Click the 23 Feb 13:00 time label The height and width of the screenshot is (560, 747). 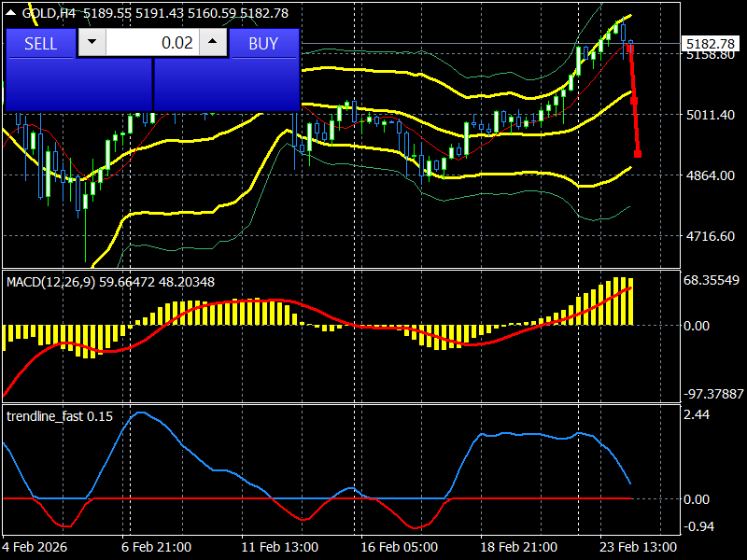[638, 547]
